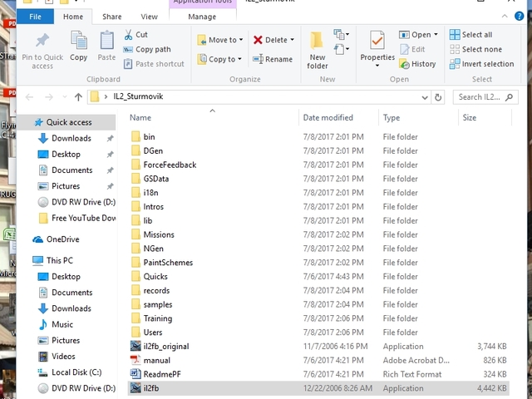Screen dimensions: 532x399
Task: Click Paste shortcut in the ribbon
Action: (x=154, y=64)
